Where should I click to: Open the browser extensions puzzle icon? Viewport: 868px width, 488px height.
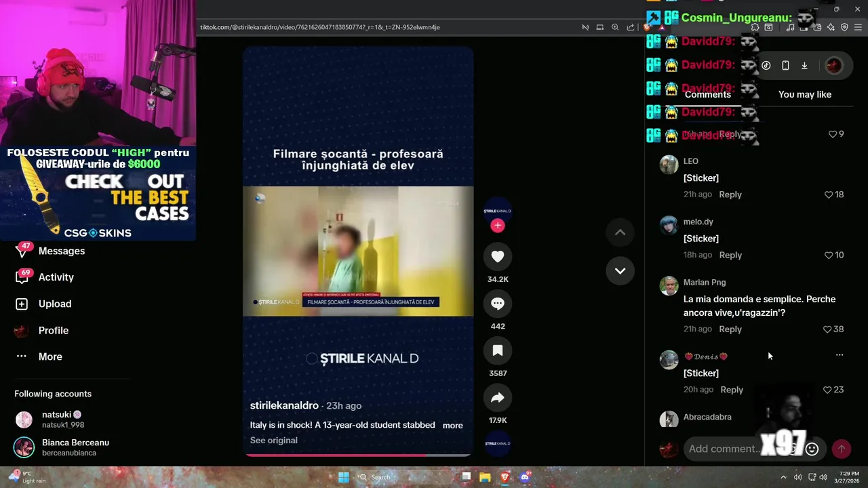point(755,27)
